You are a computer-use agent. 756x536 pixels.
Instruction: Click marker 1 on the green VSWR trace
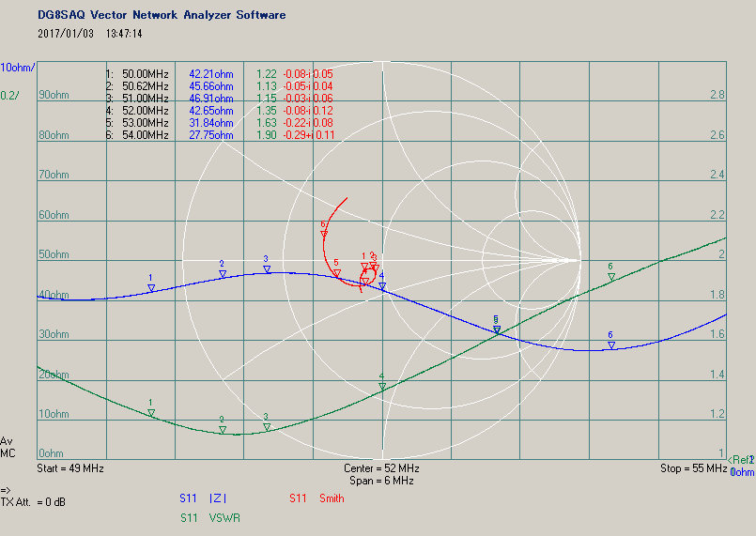coord(151,413)
